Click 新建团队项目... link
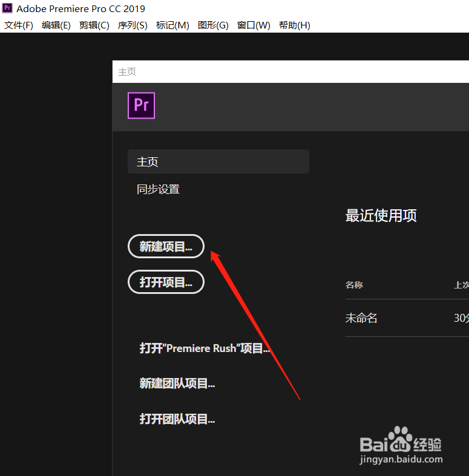 coord(177,383)
